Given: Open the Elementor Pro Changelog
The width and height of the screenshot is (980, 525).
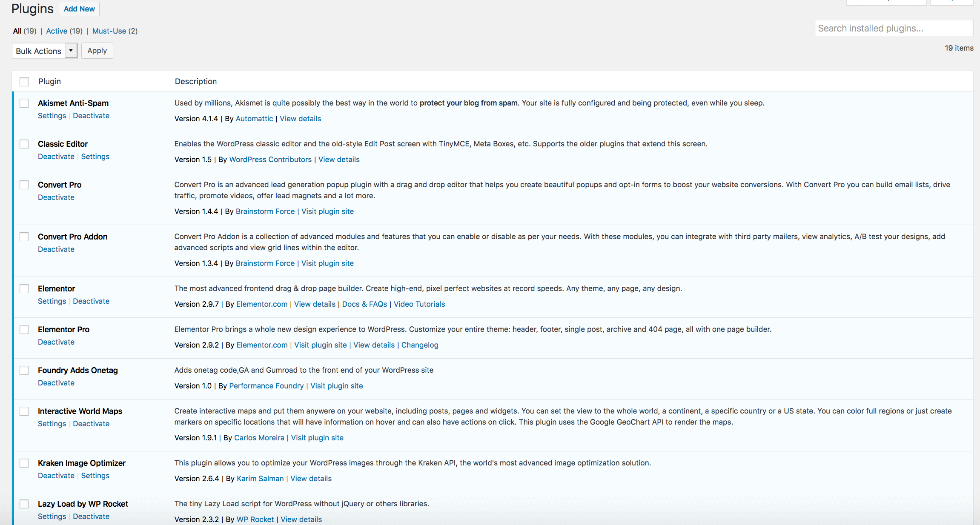Looking at the screenshot, I should [420, 345].
